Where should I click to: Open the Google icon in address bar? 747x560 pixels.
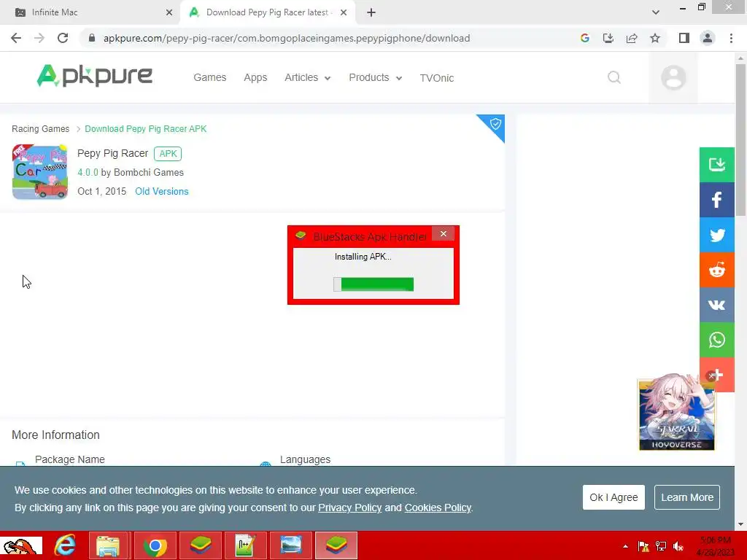pyautogui.click(x=584, y=38)
